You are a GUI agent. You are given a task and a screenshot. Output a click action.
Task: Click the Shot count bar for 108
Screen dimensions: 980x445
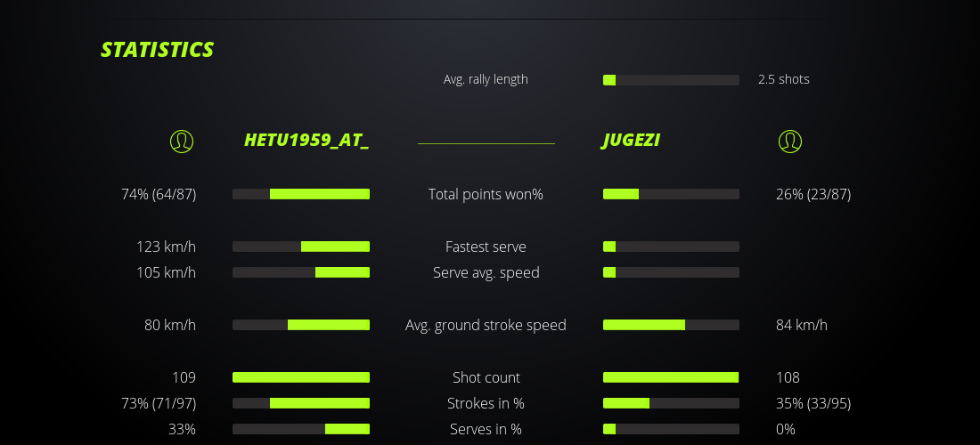[x=671, y=377]
